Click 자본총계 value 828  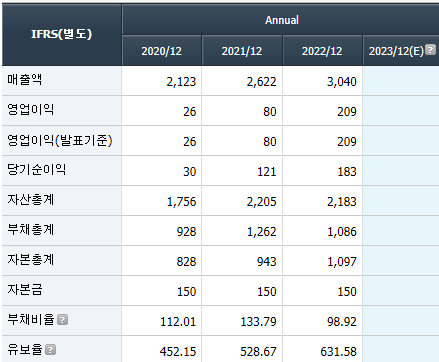tap(186, 262)
